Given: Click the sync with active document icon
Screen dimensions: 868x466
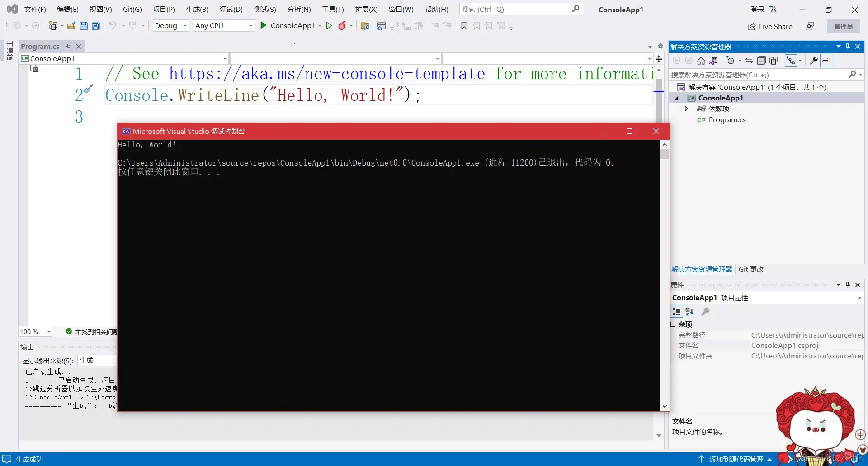Looking at the screenshot, I should 749,61.
